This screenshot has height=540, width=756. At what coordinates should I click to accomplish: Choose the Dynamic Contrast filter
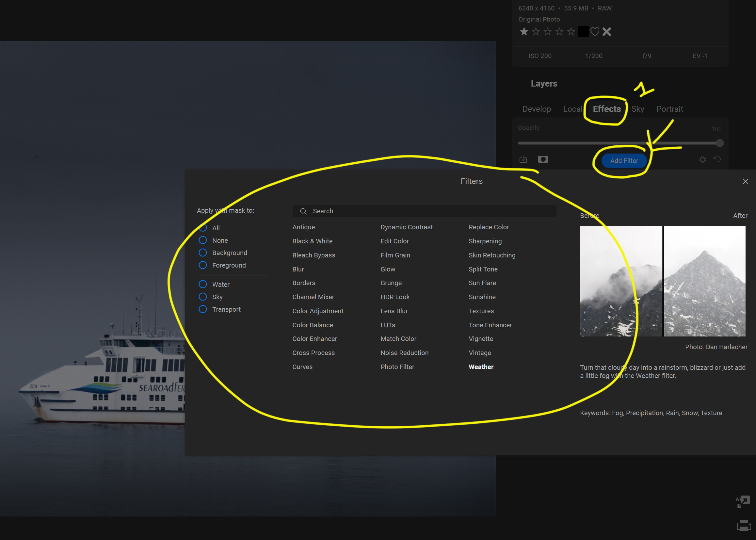point(406,227)
